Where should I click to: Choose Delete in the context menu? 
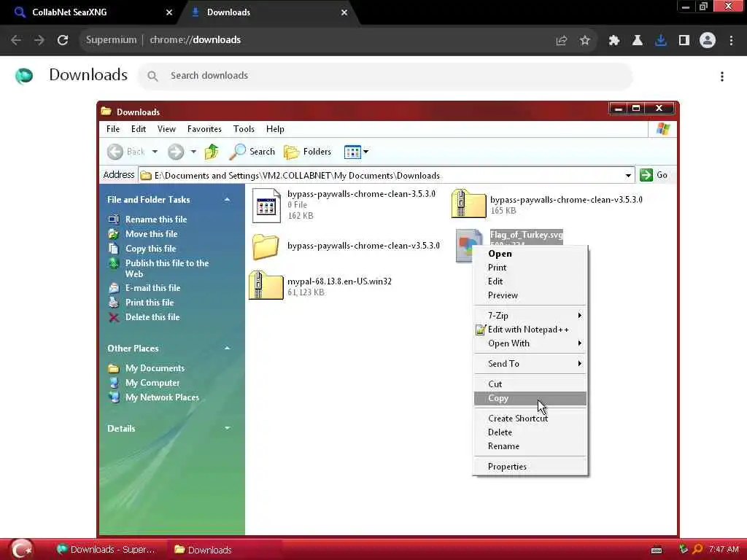click(530, 432)
